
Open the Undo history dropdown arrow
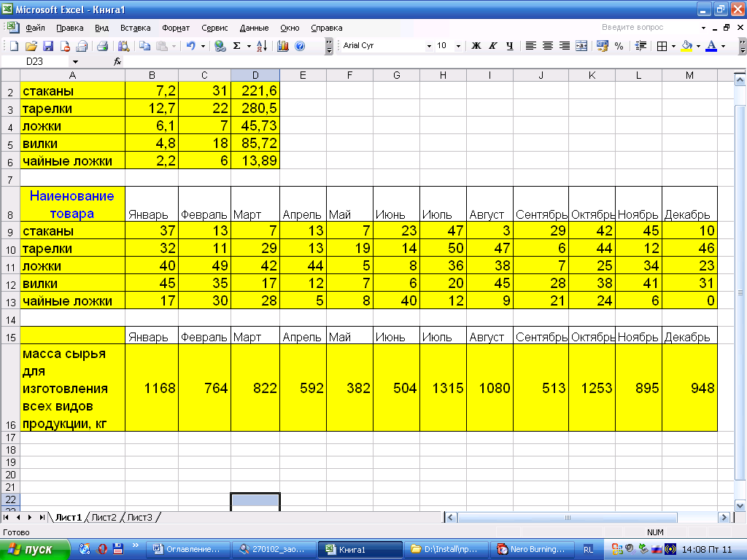(203, 46)
